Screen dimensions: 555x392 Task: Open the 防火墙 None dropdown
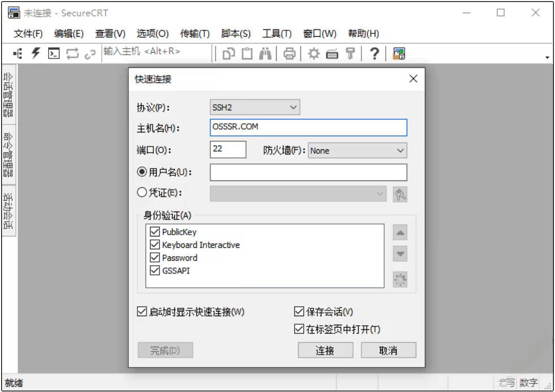(x=358, y=150)
